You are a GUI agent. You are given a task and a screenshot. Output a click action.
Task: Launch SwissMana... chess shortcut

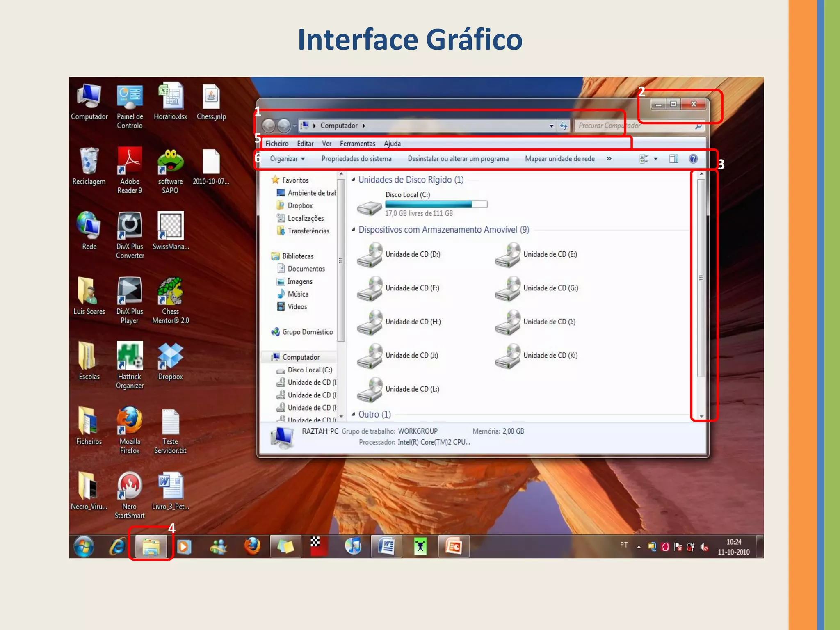click(x=171, y=231)
